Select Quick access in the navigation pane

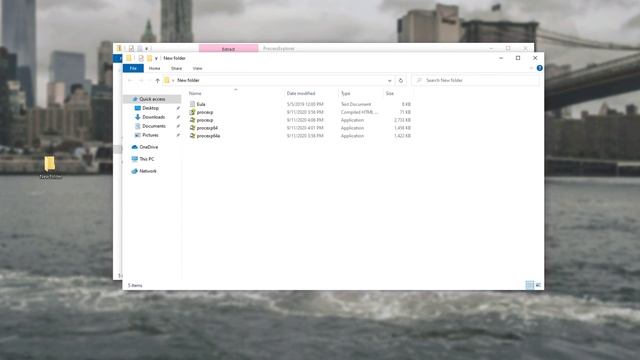[x=152, y=99]
